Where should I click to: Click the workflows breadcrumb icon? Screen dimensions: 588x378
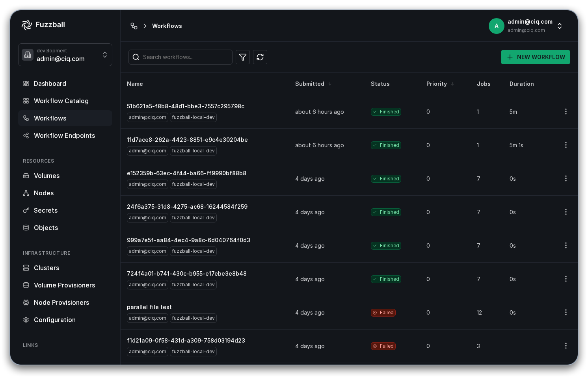(134, 26)
